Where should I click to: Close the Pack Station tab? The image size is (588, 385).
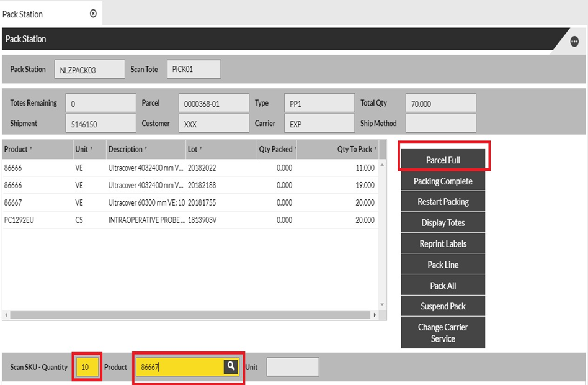pos(93,14)
